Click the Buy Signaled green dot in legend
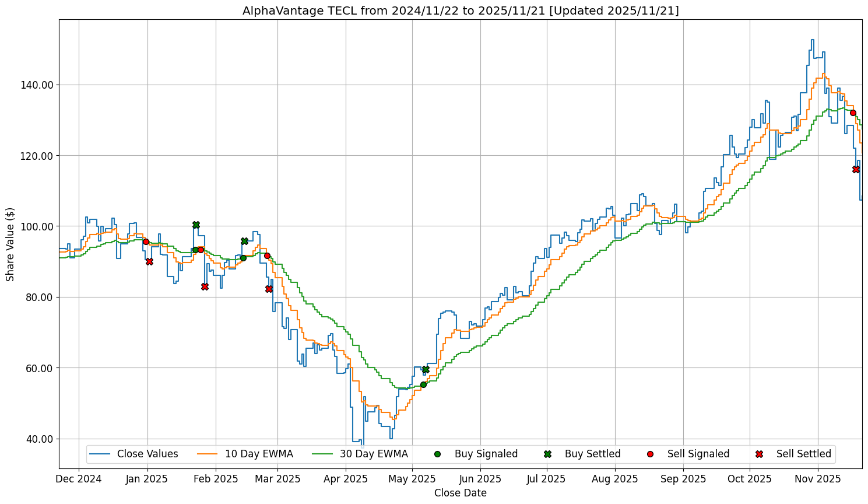Viewport: 868px width, 504px height. (437, 454)
